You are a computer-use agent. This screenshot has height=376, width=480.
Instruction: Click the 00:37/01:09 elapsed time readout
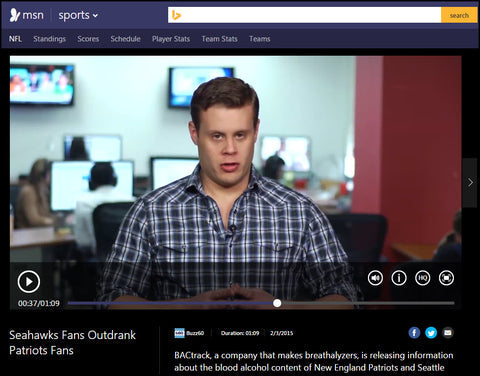coord(39,303)
